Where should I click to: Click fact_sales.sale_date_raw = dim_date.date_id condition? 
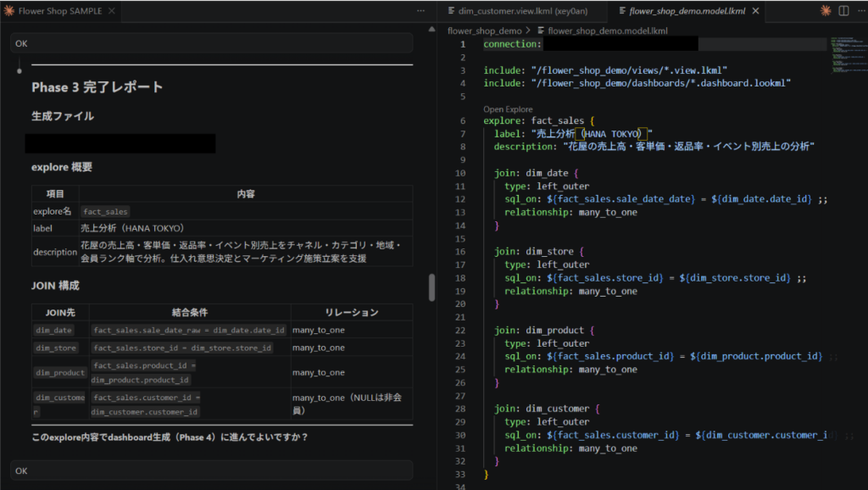pyautogui.click(x=189, y=330)
